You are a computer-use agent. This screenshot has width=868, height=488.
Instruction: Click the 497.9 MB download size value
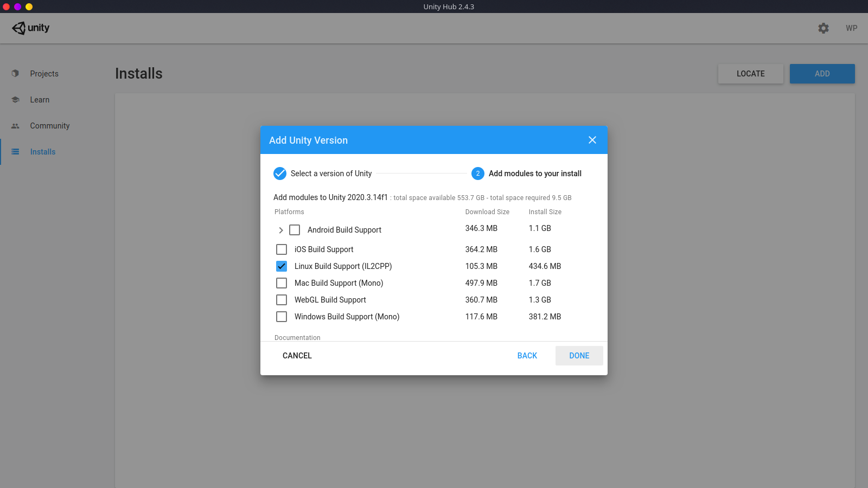(481, 283)
